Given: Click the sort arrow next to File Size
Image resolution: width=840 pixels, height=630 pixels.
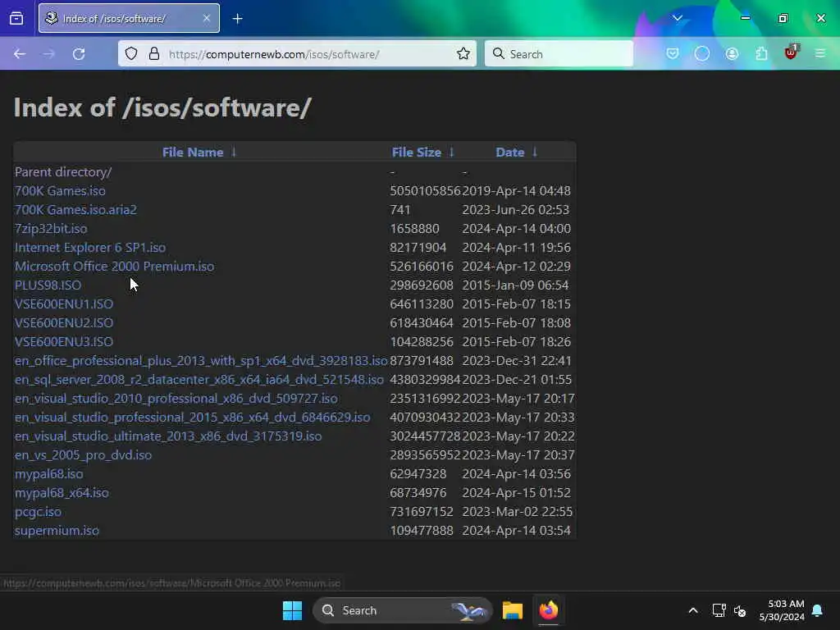Looking at the screenshot, I should (452, 152).
